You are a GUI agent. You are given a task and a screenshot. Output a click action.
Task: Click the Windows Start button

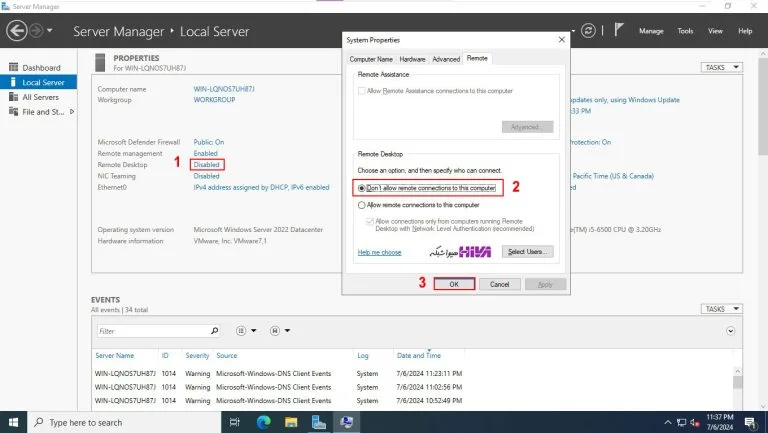13,422
